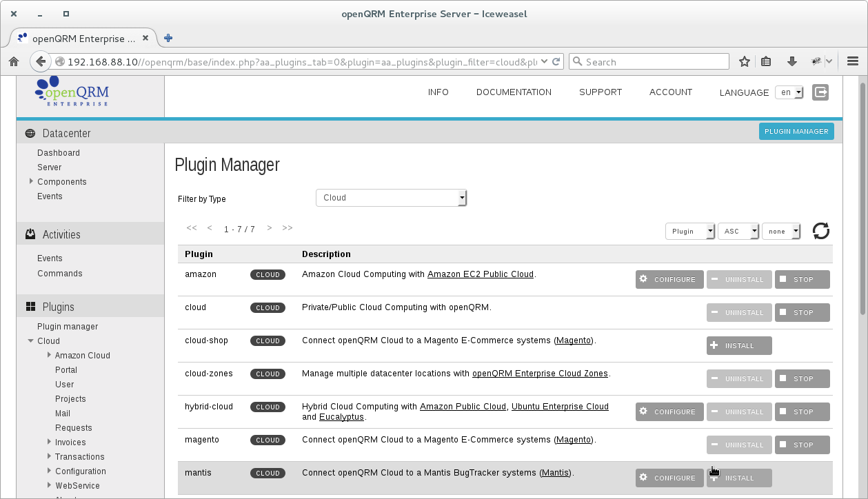This screenshot has width=868, height=499.
Task: Expand the Configuration submenu
Action: pyautogui.click(x=50, y=471)
